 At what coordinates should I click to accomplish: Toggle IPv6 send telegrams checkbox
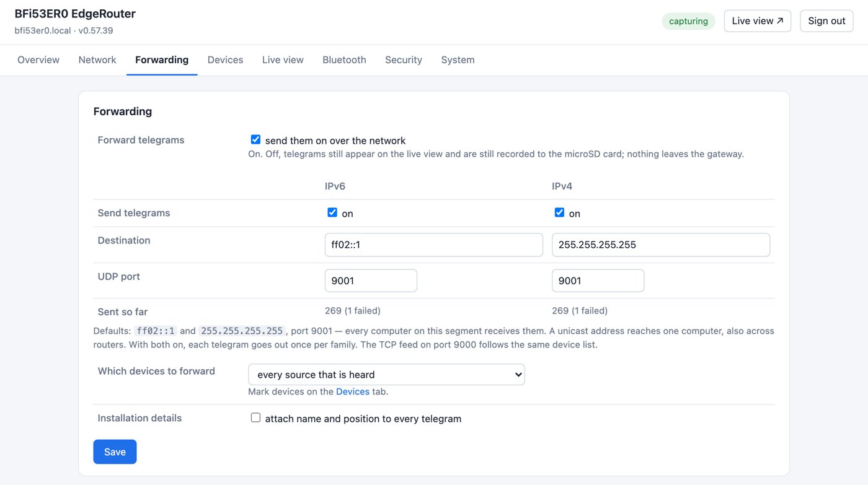[x=332, y=212]
